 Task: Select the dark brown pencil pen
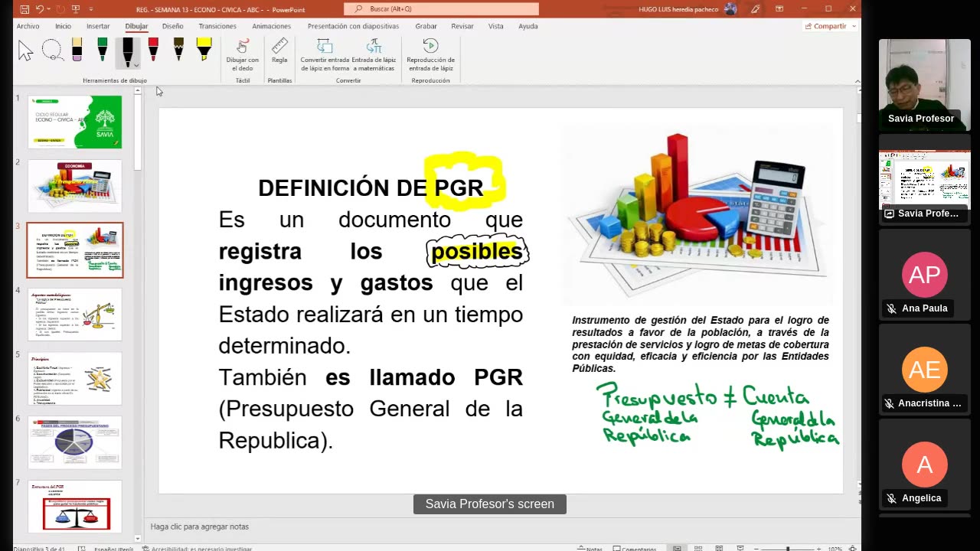(x=178, y=50)
